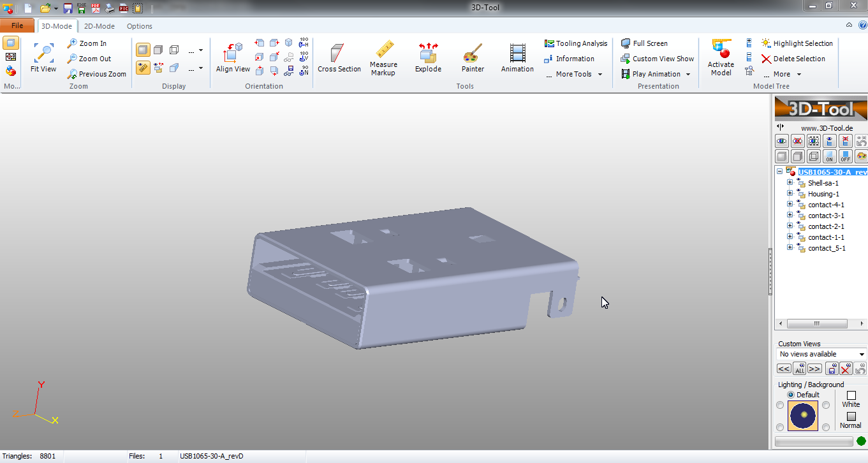Expand the contact-4-1 tree node
Screen dimensions: 868x463
coord(790,204)
